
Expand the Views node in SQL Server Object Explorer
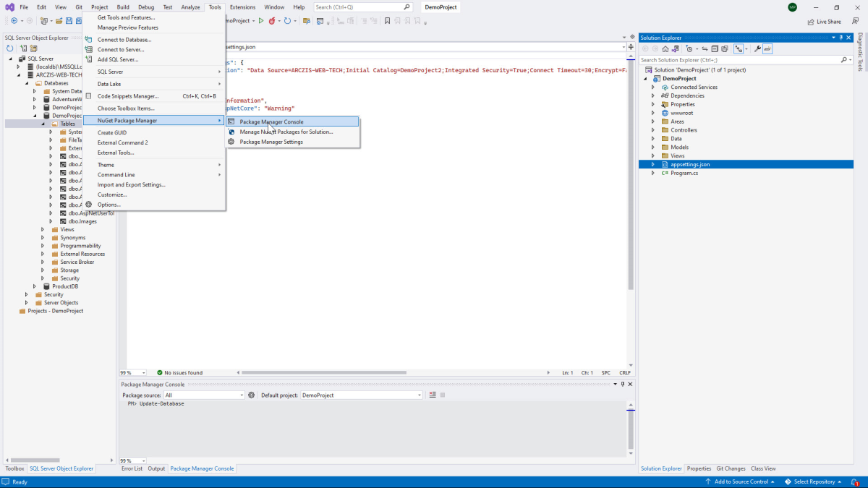pos(43,229)
